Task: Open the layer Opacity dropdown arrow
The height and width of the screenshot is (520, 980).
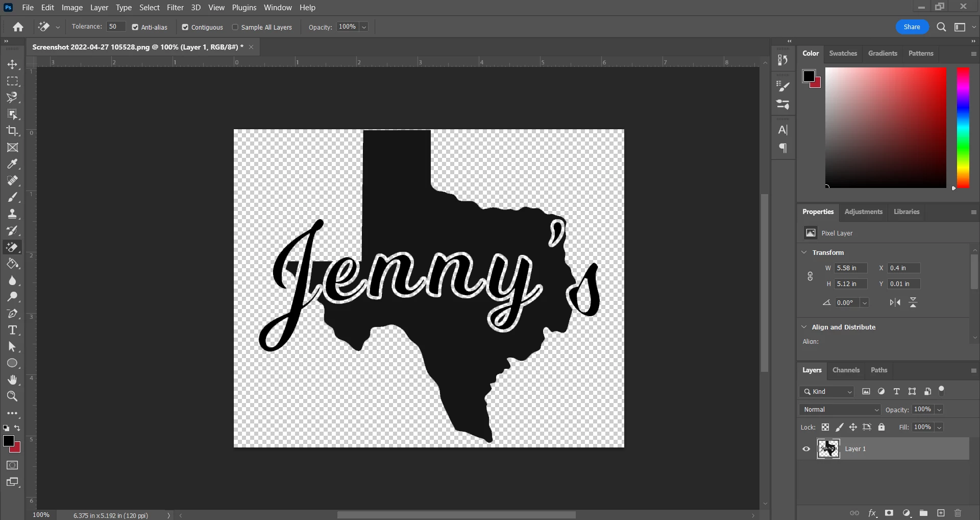Action: [x=939, y=410]
